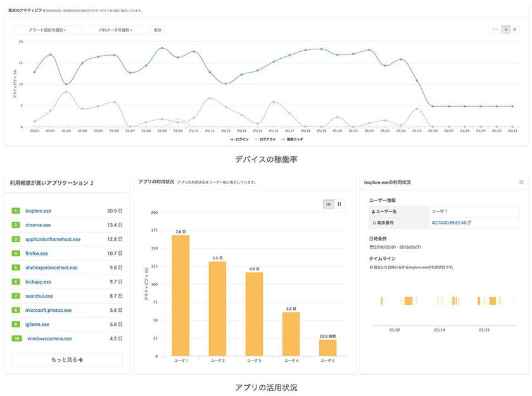
Task: Sort the frequently used applications list
Action: 92,183
